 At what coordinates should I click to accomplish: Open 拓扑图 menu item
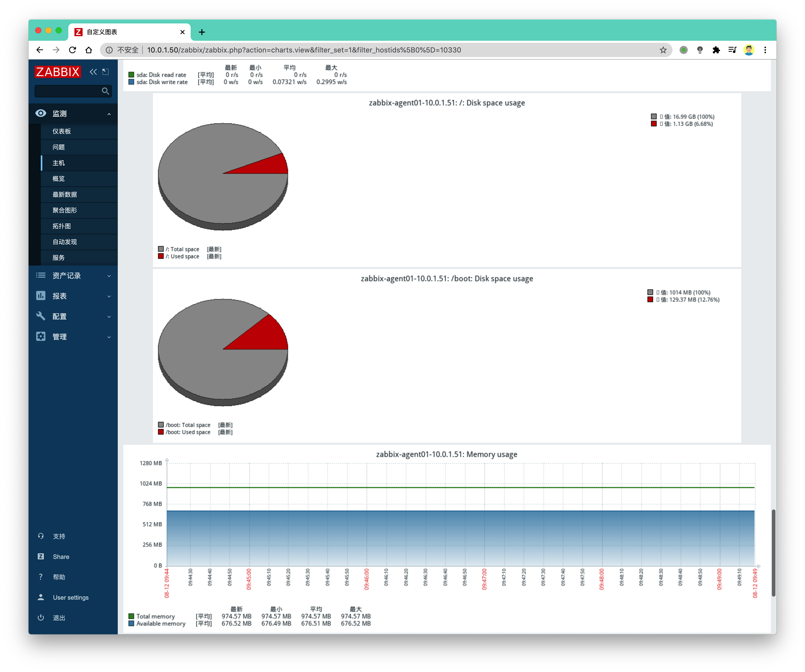pyautogui.click(x=79, y=226)
